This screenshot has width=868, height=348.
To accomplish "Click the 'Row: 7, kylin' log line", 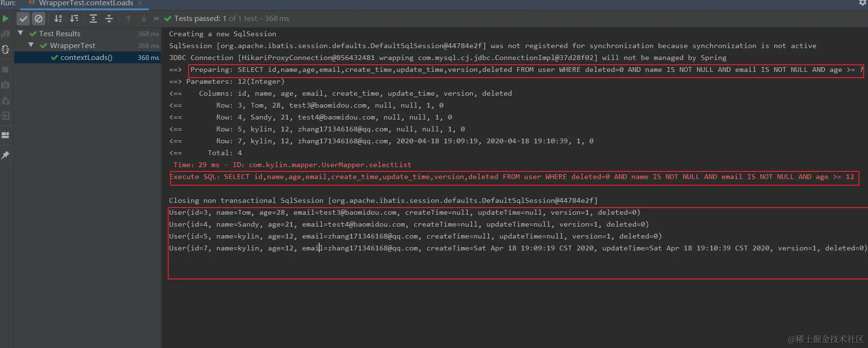I will tap(381, 141).
